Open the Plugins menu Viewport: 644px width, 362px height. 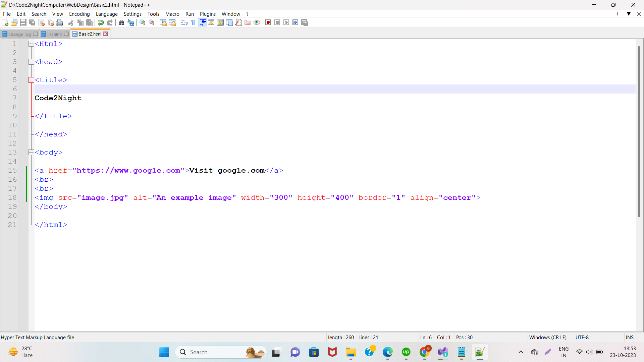click(208, 14)
